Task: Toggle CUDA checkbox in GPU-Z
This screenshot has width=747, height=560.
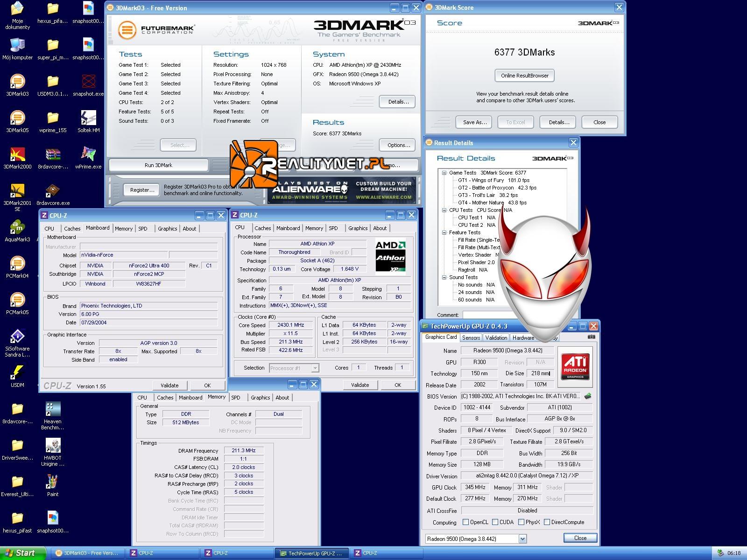Action: pos(495,522)
